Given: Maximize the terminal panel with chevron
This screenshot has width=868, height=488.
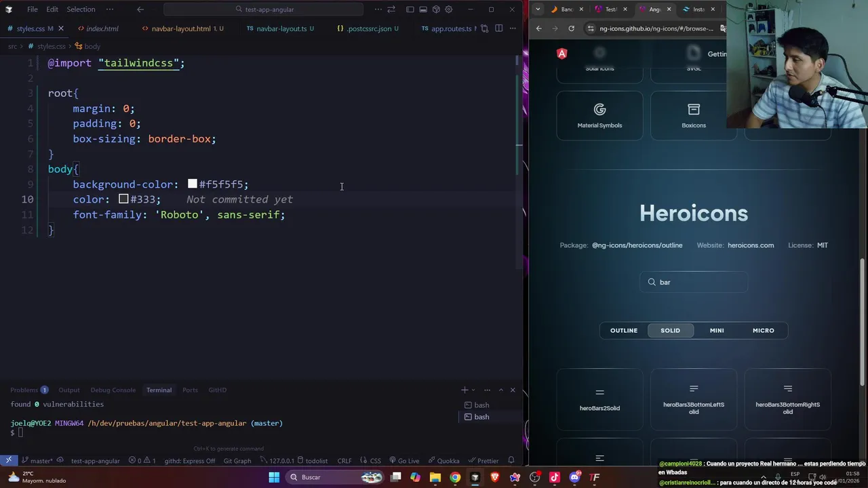Looking at the screenshot, I should tap(501, 390).
